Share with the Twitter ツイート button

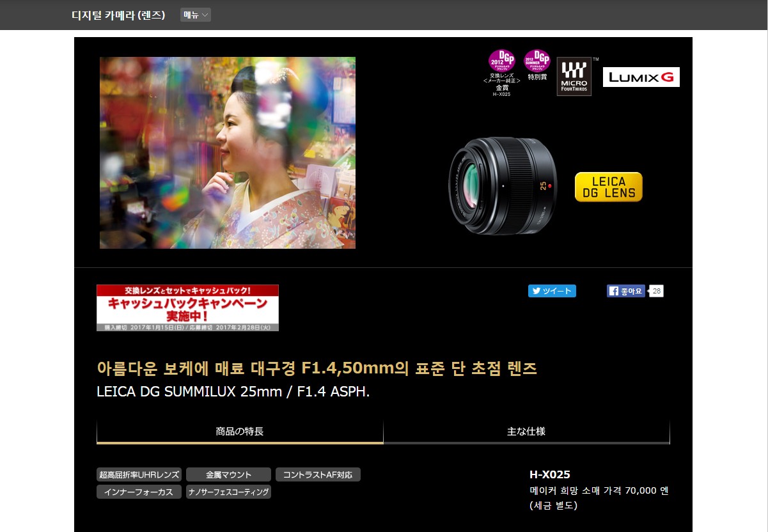[552, 291]
